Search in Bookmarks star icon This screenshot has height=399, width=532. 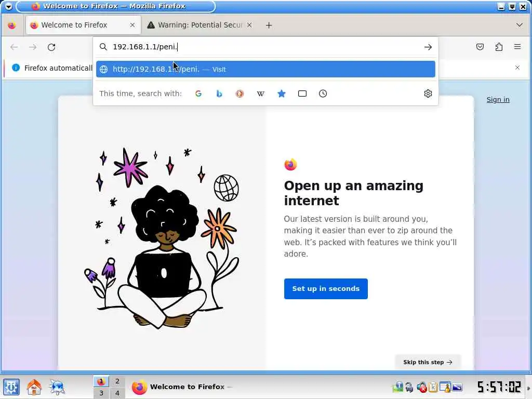(x=281, y=94)
